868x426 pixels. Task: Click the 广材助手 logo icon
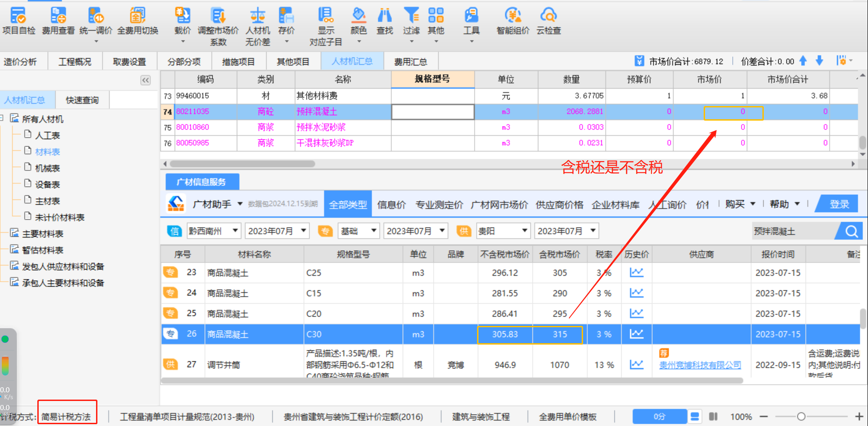(x=176, y=203)
